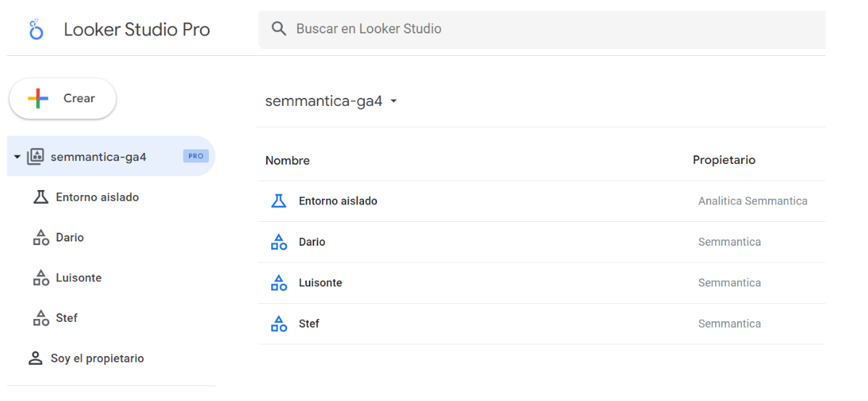Open the semmantica-ga4 heading dropdown arrow
Image resolution: width=868 pixels, height=401 pixels.
(x=394, y=102)
